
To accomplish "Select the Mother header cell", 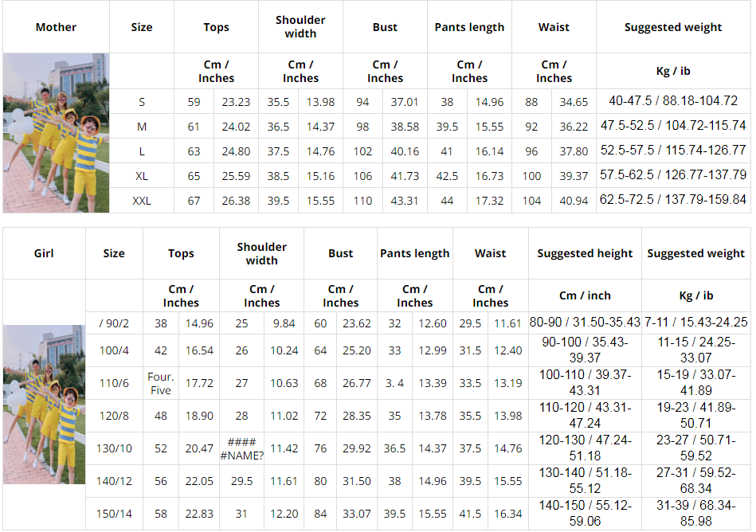I will [x=56, y=27].
